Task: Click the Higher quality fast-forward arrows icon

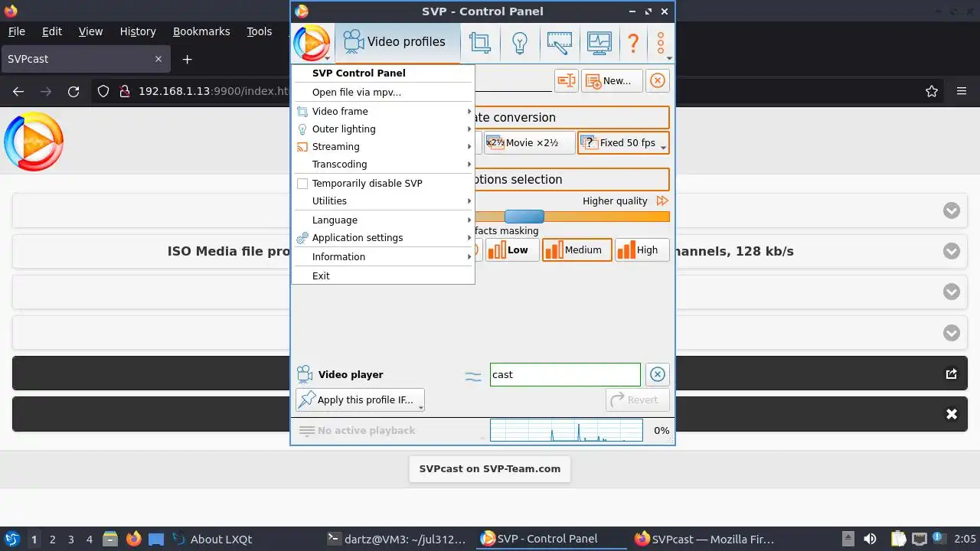Action: (662, 201)
